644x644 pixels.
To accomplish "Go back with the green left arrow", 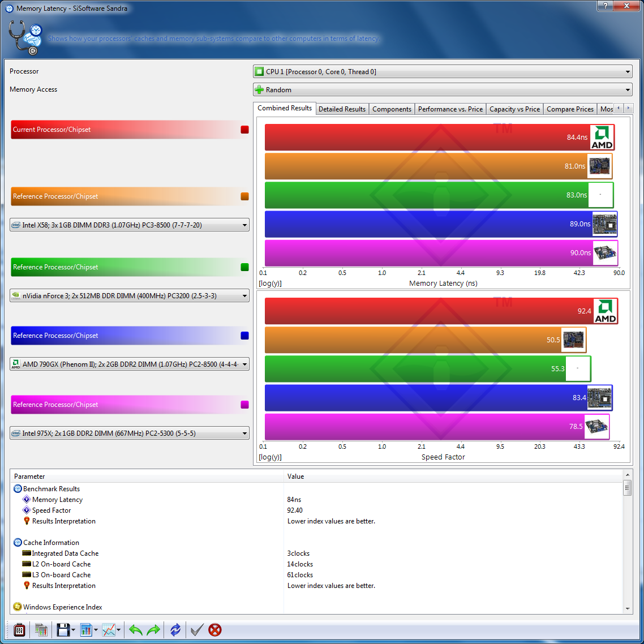I will click(x=136, y=630).
